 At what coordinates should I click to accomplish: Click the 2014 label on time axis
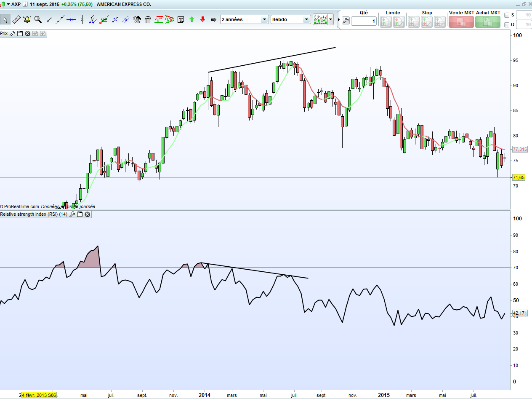point(204,395)
